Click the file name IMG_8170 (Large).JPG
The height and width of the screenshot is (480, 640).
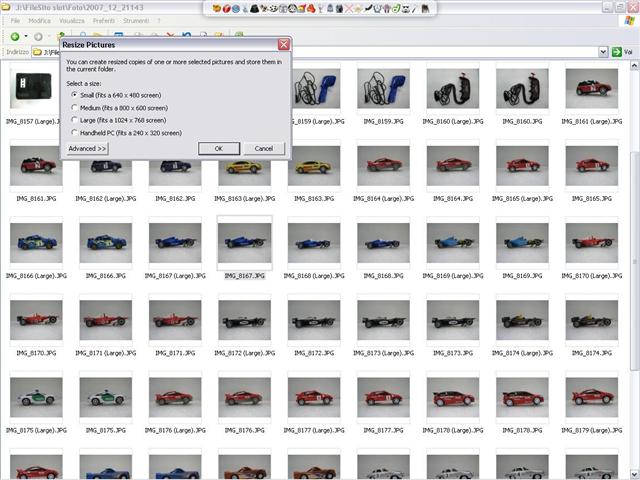[591, 276]
